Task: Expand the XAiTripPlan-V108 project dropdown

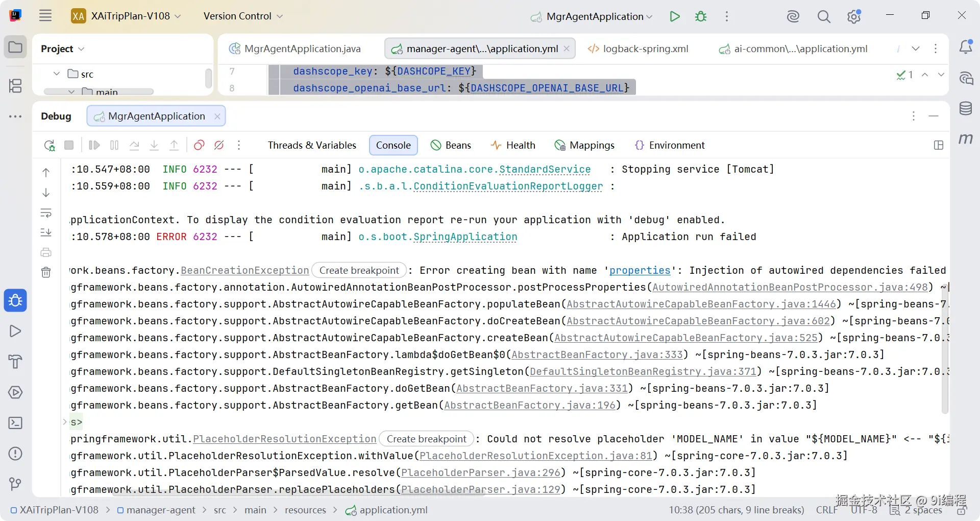Action: click(x=126, y=16)
